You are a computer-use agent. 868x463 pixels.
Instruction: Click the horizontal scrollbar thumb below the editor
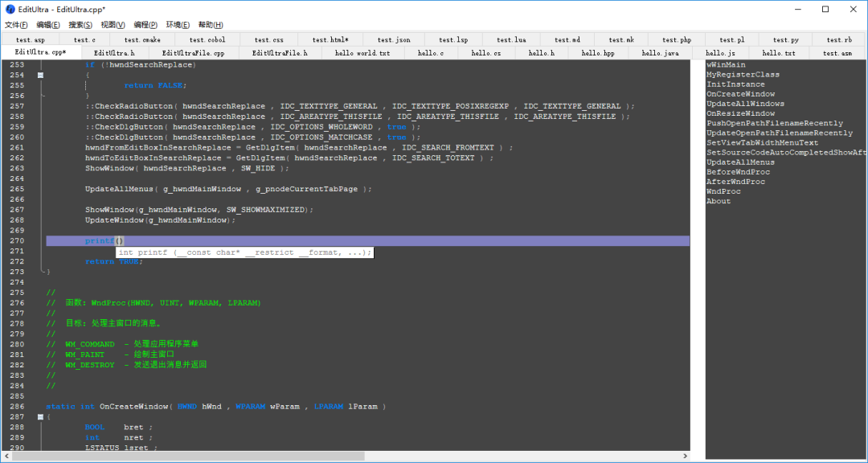(188, 457)
